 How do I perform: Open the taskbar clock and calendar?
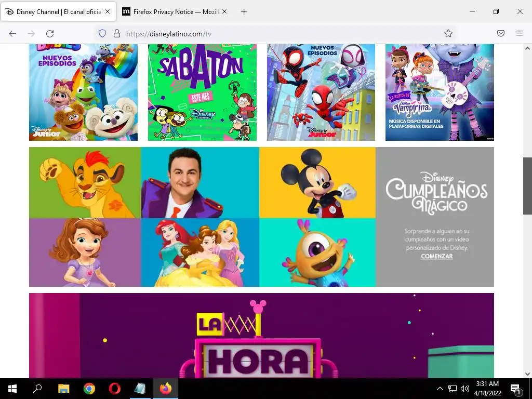click(487, 389)
